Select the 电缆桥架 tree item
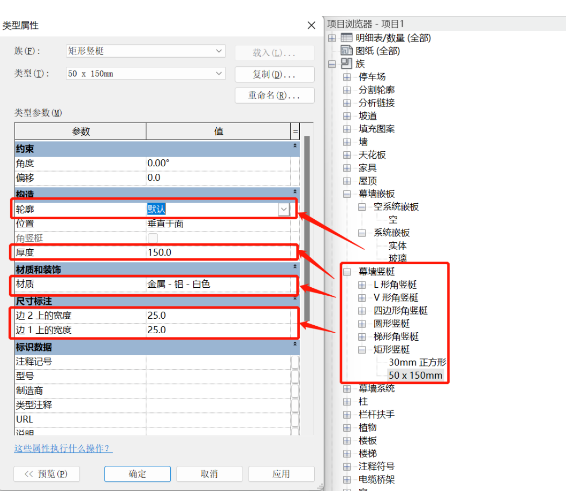This screenshot has width=566, height=491. tap(377, 479)
